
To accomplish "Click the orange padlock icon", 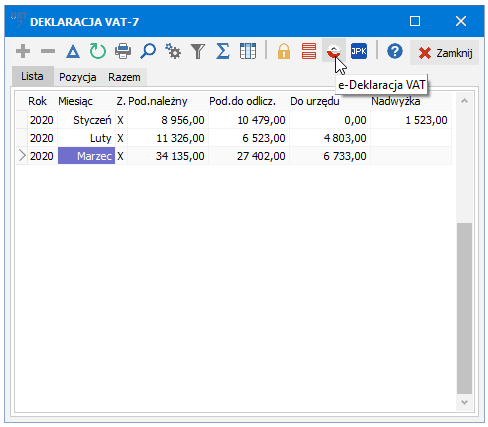I will pyautogui.click(x=284, y=51).
